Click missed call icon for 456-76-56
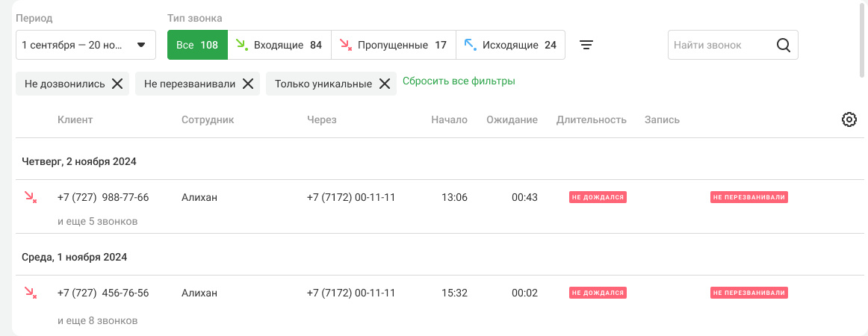Screen dimensions: 868x336 31,293
